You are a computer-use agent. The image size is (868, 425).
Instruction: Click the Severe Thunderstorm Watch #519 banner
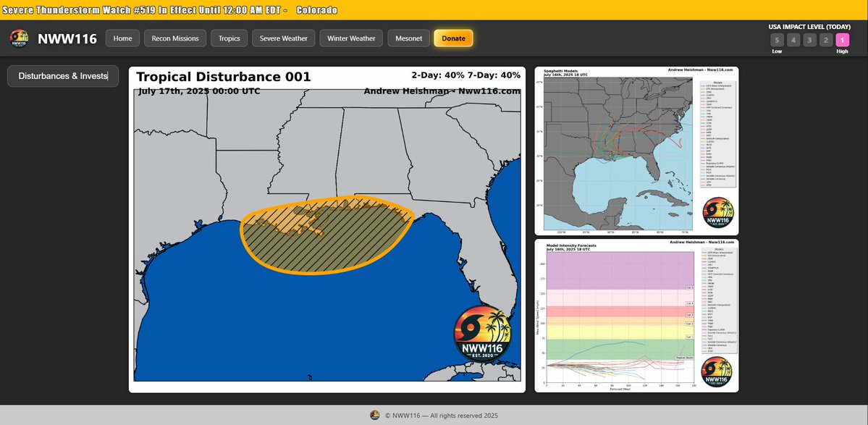tap(434, 10)
